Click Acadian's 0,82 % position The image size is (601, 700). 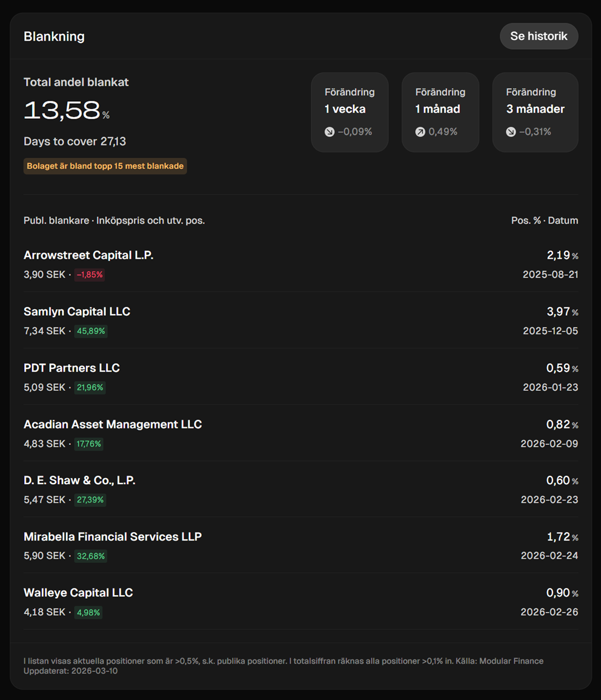(562, 424)
